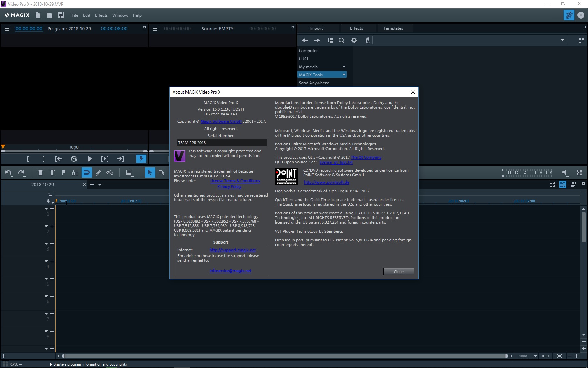Select Computer in the media pool list
The width and height of the screenshot is (588, 368).
[308, 51]
